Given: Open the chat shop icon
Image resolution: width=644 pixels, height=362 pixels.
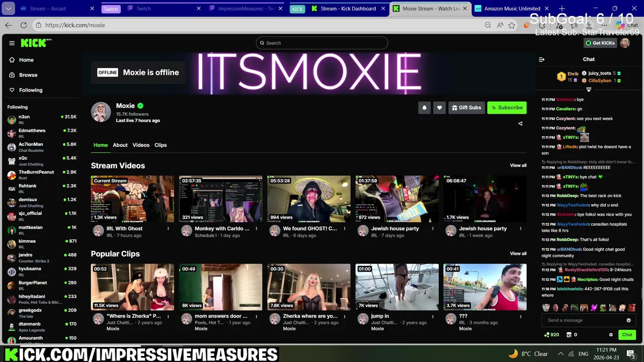Looking at the screenshot, I should pyautogui.click(x=569, y=335).
